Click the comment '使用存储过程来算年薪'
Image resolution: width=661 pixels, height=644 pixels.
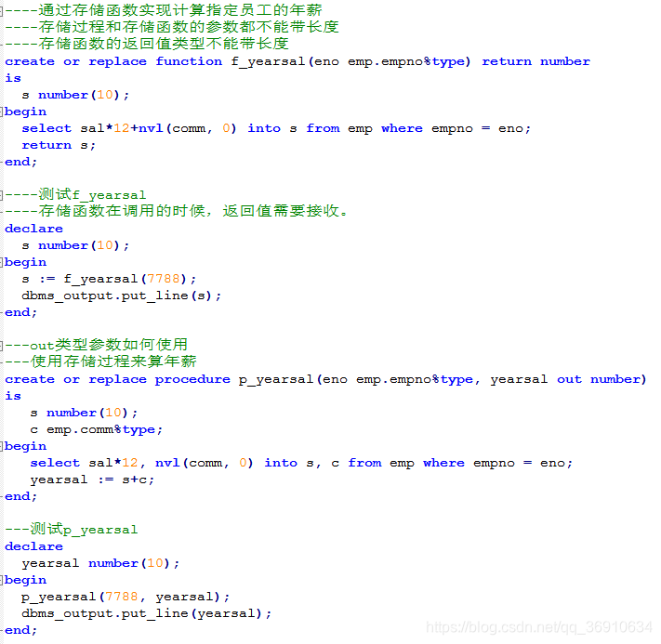[x=100, y=361]
